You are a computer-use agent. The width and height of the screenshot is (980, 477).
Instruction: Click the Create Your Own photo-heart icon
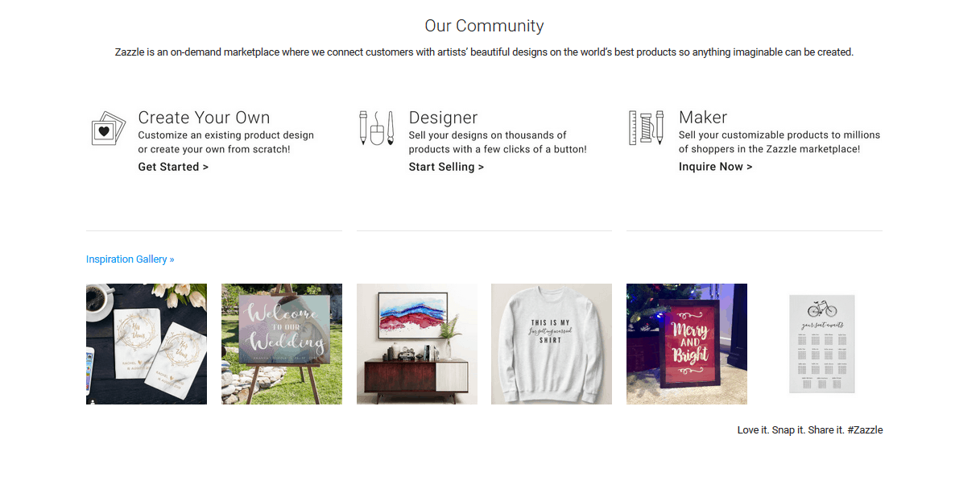108,128
